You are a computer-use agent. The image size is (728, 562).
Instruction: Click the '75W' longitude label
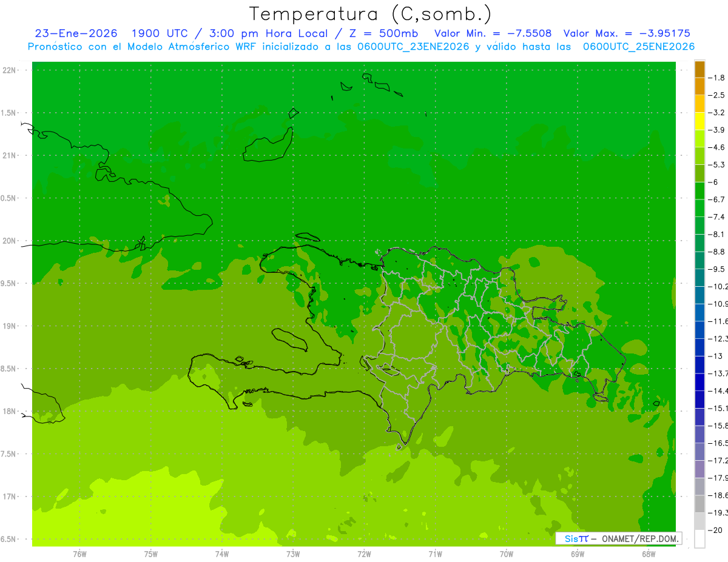pos(151,554)
